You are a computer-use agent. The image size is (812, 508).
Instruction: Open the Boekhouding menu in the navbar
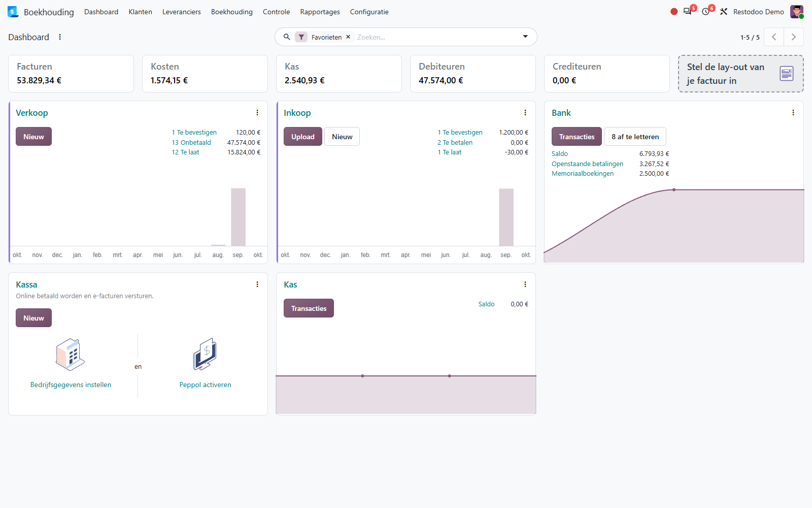tap(232, 12)
